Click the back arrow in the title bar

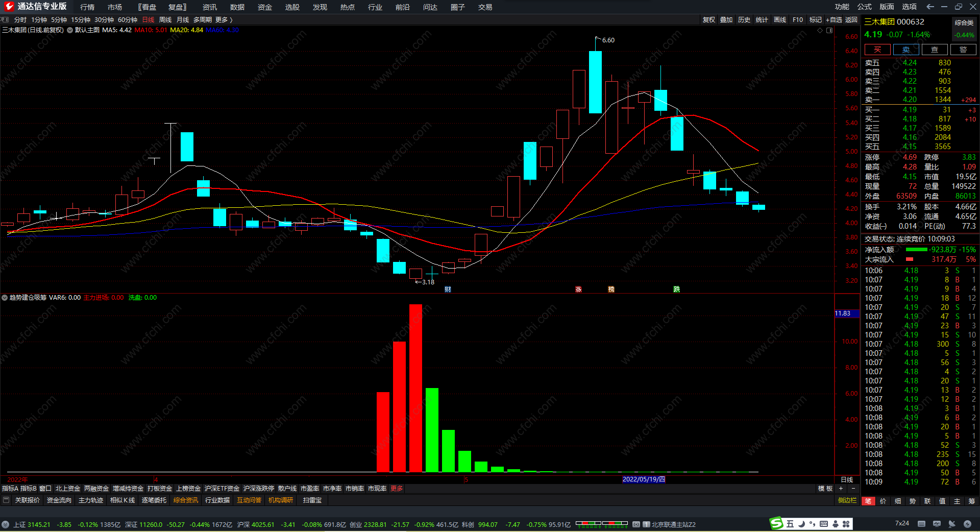(930, 7)
